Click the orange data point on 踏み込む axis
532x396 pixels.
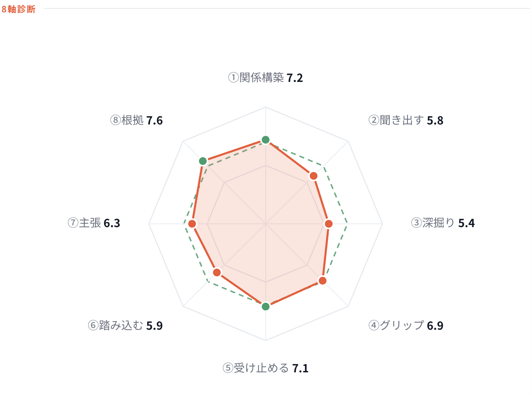pos(217,272)
